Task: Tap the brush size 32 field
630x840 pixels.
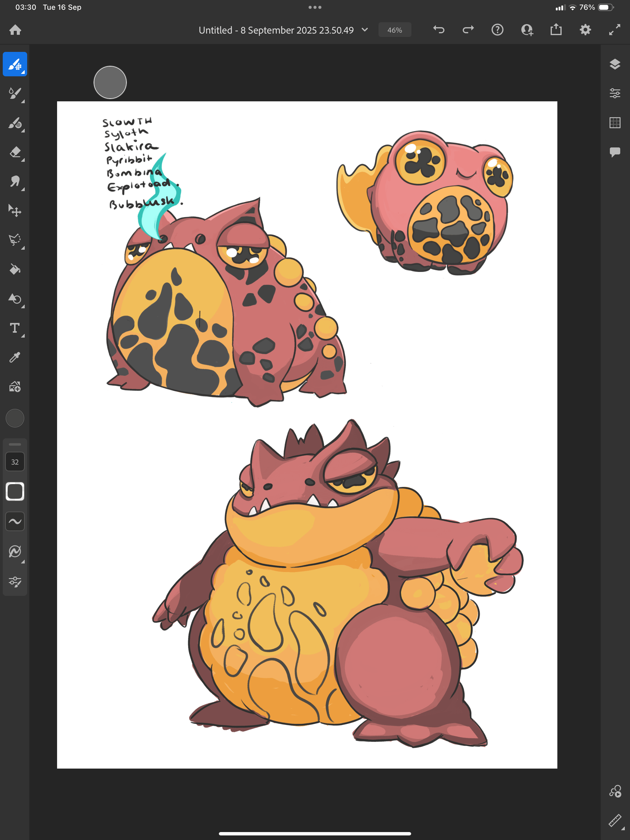Action: pos(15,462)
